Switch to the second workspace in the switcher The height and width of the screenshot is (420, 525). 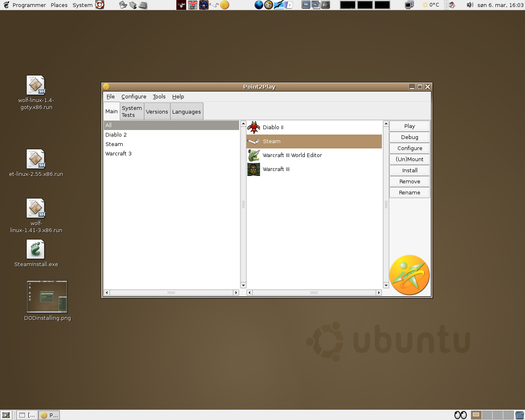point(487,415)
